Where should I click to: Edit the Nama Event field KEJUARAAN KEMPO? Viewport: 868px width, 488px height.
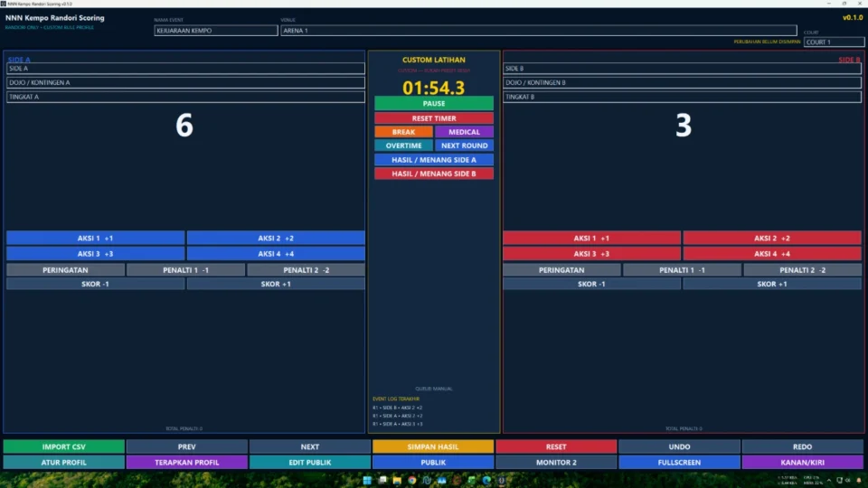[x=216, y=31]
